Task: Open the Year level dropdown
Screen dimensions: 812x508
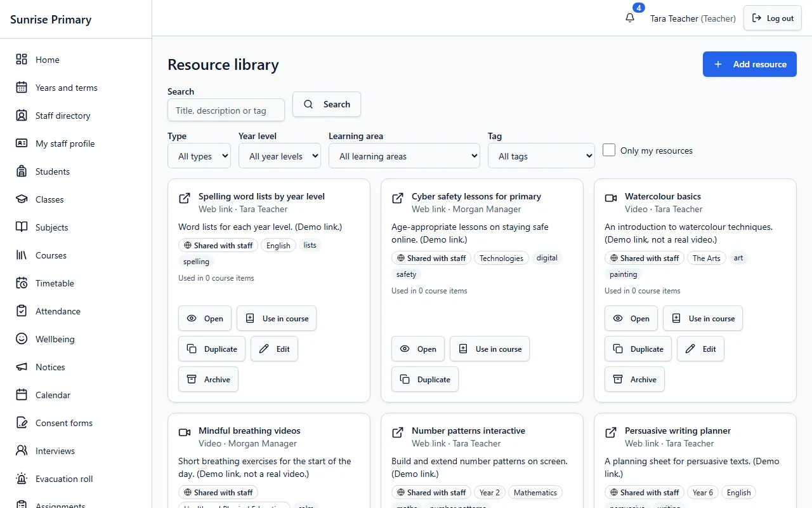Action: coord(280,156)
